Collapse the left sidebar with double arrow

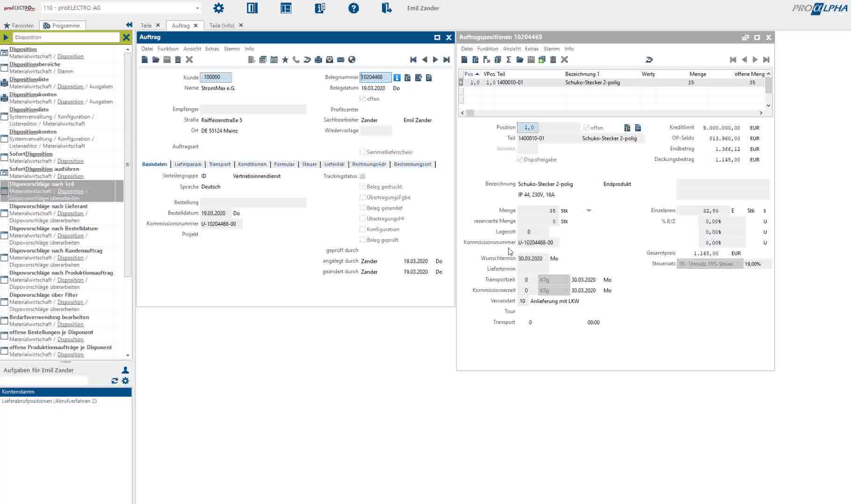coord(129,25)
